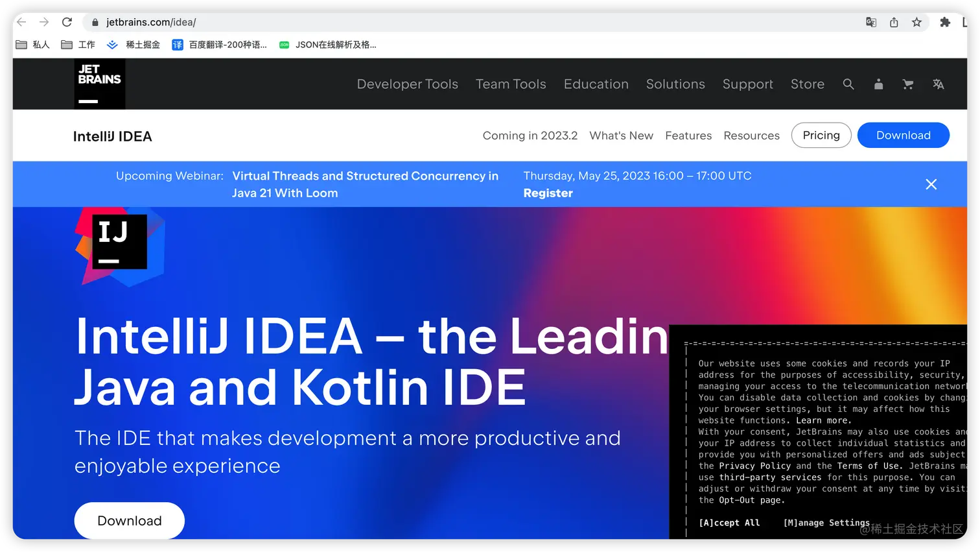Open Coming in 2023.2 page
The height and width of the screenshot is (552, 980).
tap(530, 136)
